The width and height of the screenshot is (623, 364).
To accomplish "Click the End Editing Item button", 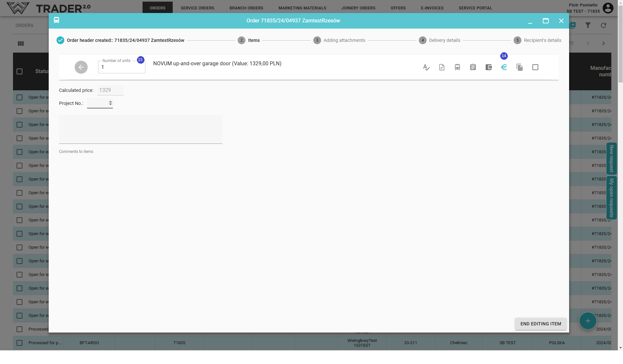I will (541, 324).
